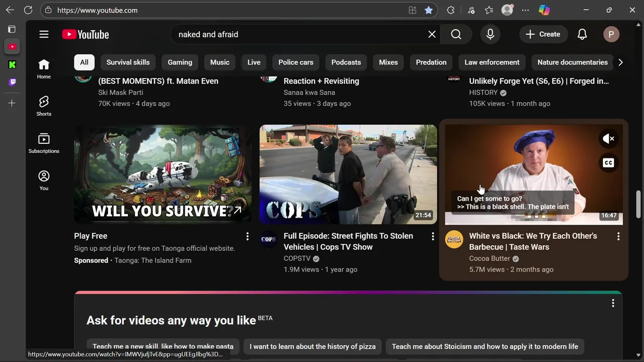
Task: Open account avatar menu P
Action: click(x=611, y=34)
